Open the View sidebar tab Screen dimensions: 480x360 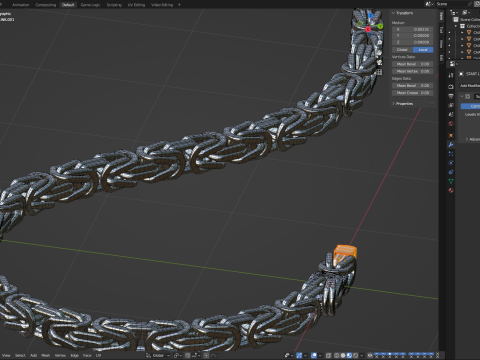click(x=441, y=44)
